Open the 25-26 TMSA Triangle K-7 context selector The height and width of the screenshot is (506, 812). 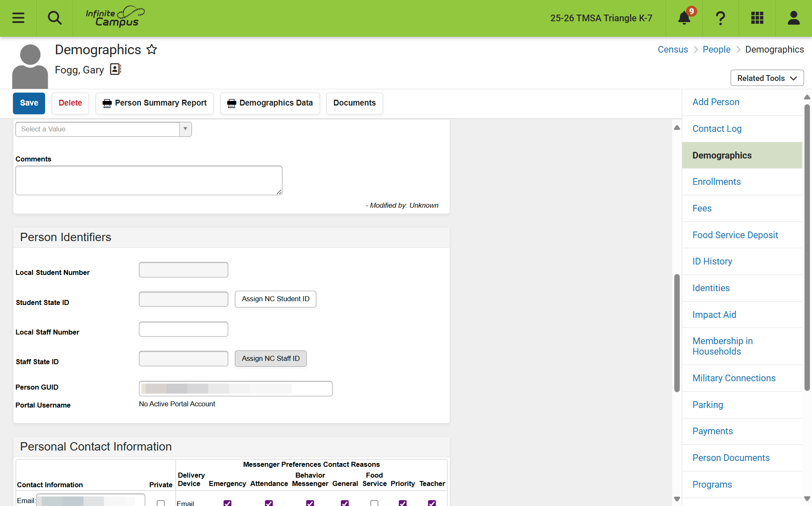tap(601, 18)
